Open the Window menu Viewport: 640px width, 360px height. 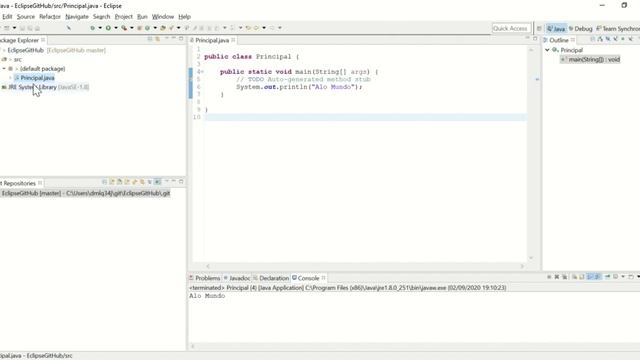[x=163, y=17]
